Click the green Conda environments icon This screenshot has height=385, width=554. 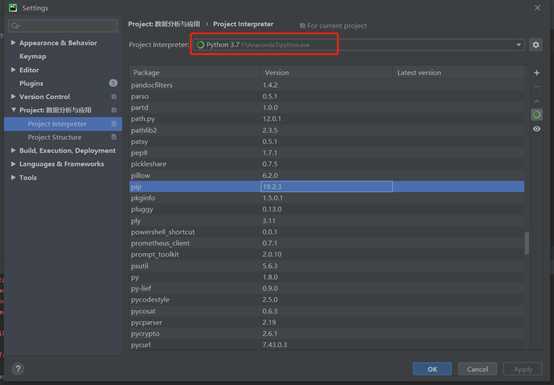pyautogui.click(x=536, y=115)
